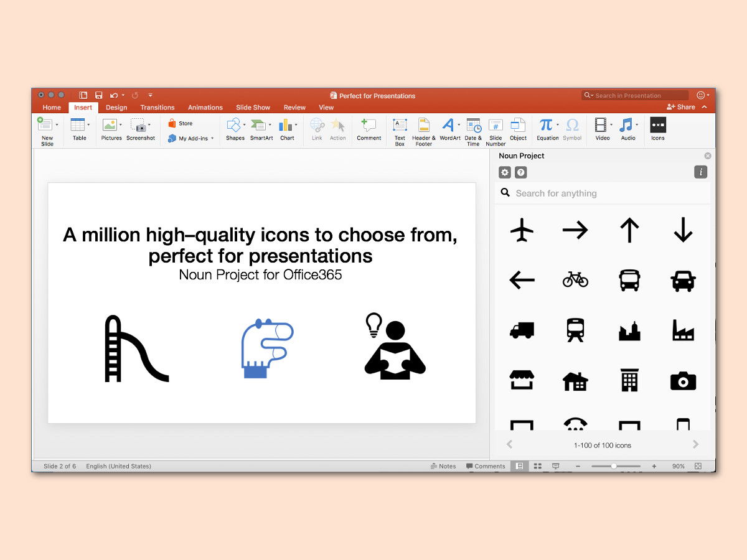Viewport: 747px width, 560px height.
Task: Insert Date & Time
Action: [x=474, y=132]
